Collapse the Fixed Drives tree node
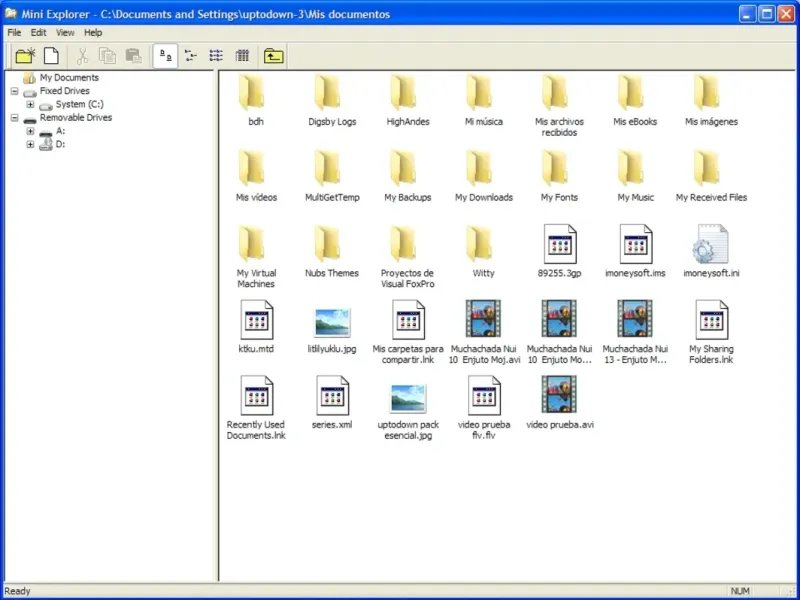The width and height of the screenshot is (800, 600). (x=15, y=91)
